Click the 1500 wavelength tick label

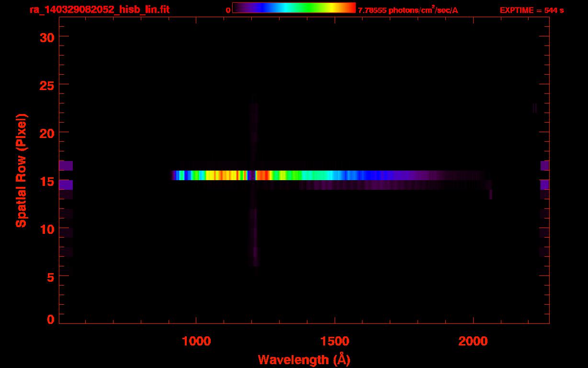tap(335, 341)
